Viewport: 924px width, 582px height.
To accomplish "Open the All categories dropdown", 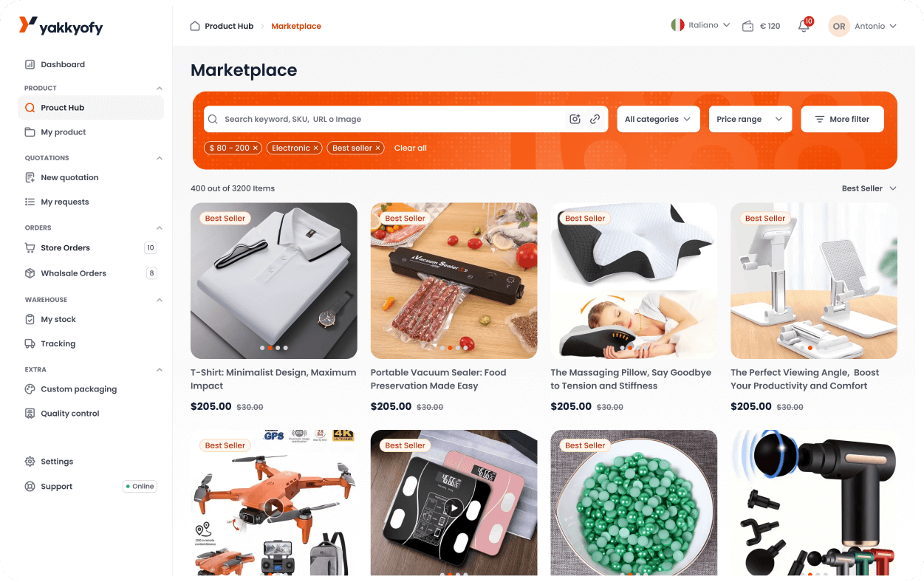I will 658,119.
